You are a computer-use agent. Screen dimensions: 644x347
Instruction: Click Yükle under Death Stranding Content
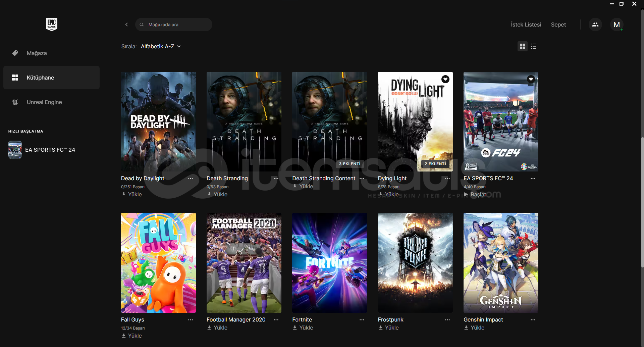point(303,186)
